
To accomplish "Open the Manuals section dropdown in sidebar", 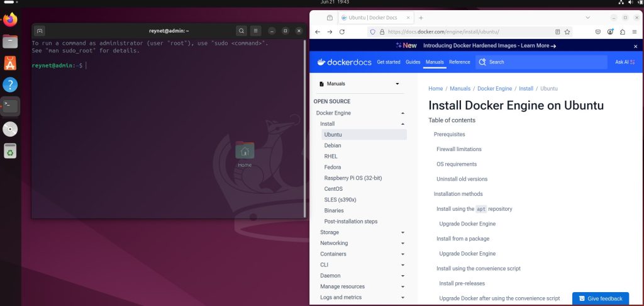I will tap(359, 84).
